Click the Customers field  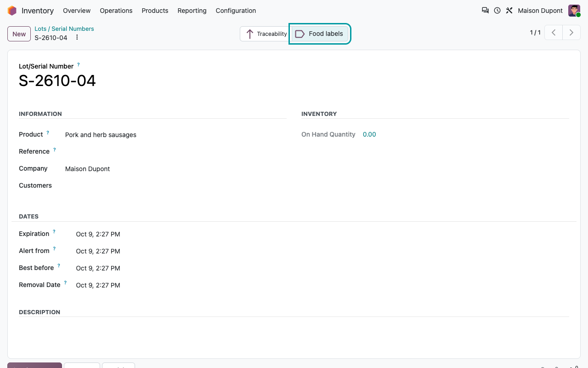coord(175,186)
